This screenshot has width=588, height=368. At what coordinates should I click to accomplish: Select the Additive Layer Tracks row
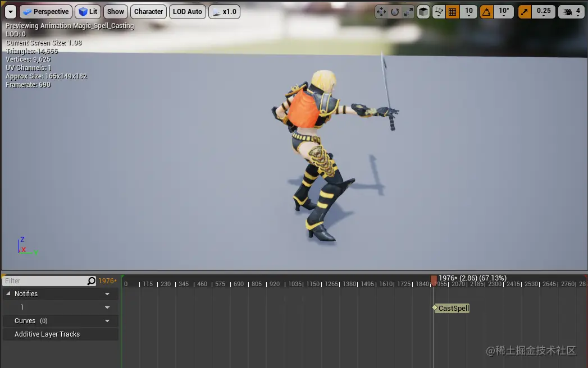coord(61,334)
